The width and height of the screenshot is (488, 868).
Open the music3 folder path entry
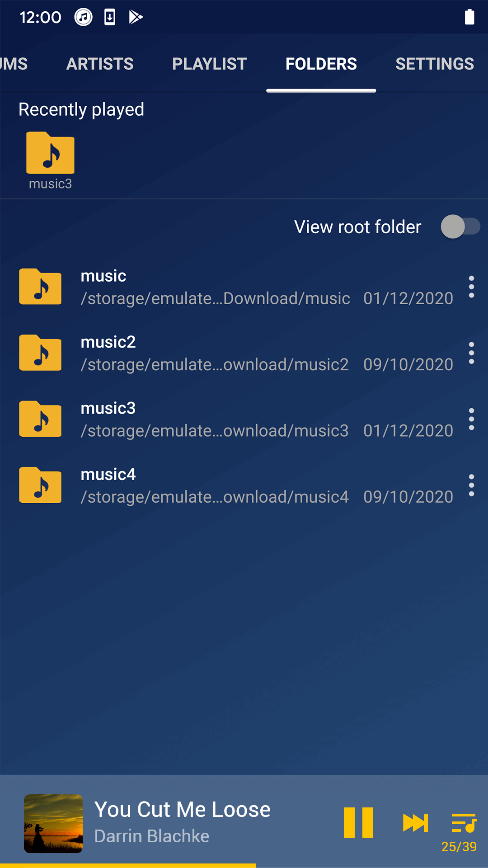pyautogui.click(x=215, y=431)
